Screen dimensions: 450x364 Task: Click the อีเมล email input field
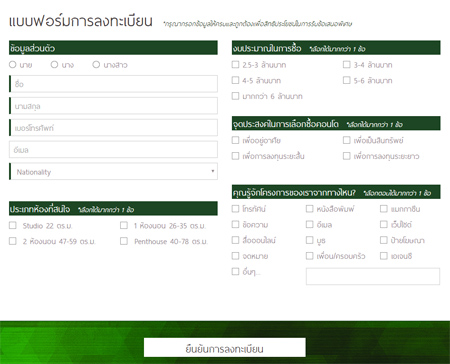point(113,149)
